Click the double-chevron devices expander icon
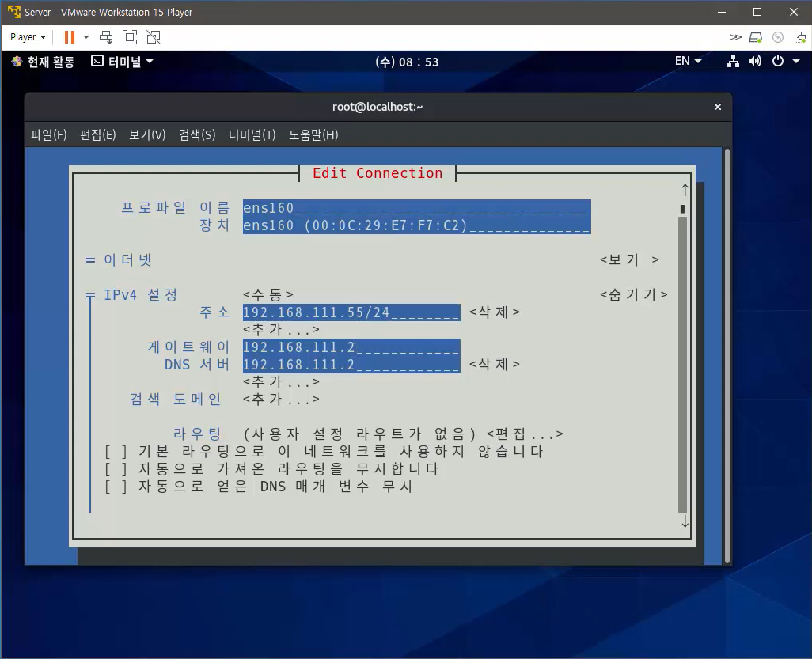This screenshot has width=812, height=659. click(735, 36)
